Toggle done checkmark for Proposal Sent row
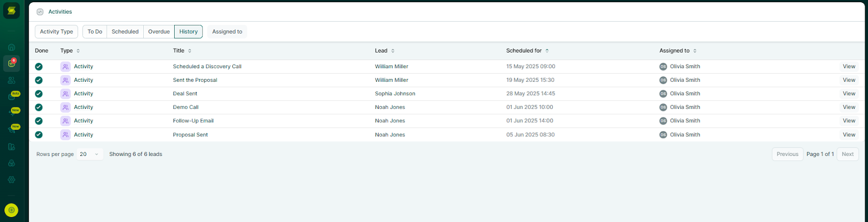 tap(39, 135)
